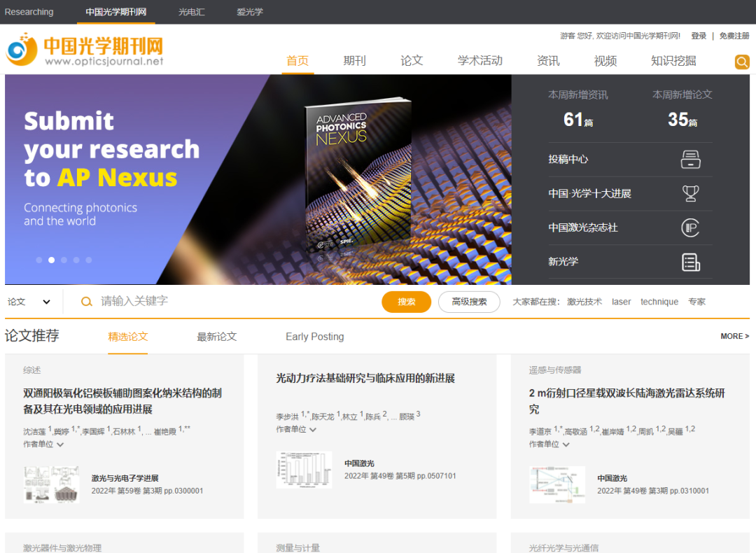Click the 中国光学期刊网 site logo

pyautogui.click(x=85, y=50)
